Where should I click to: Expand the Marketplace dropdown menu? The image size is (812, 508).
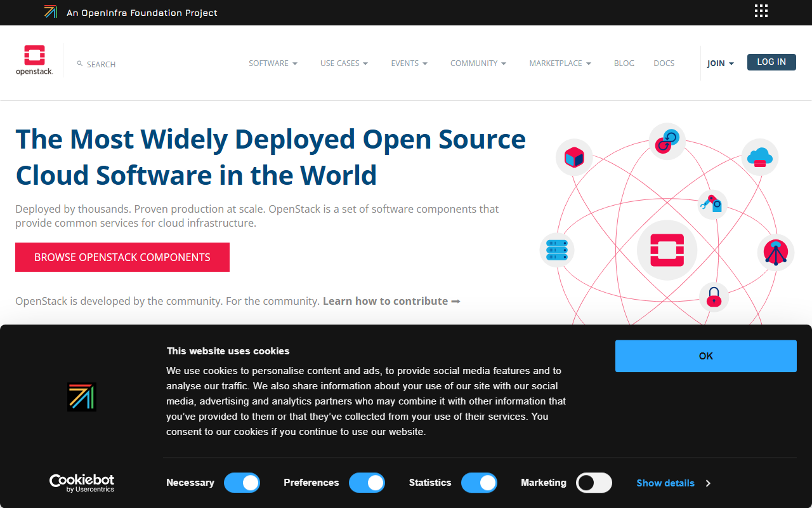[560, 63]
